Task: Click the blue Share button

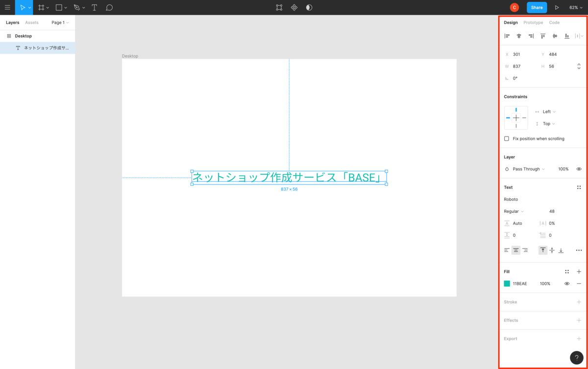Action: 537,7
